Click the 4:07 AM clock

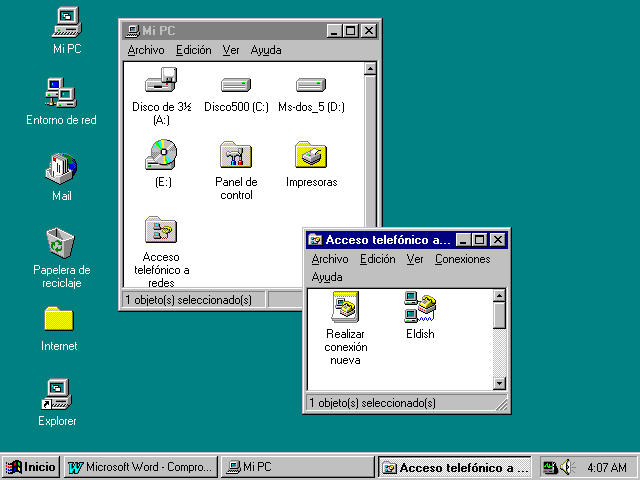[x=607, y=467]
